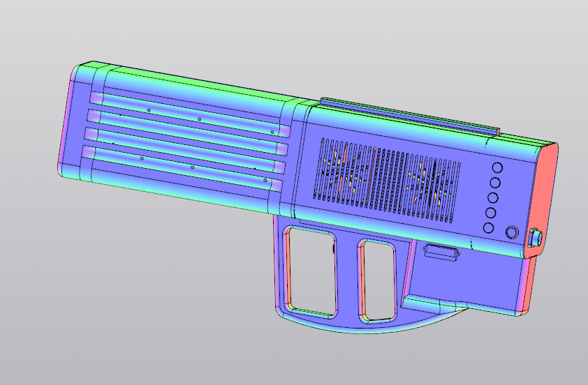
Task: Select the lowest groove on the barrel section
Action: point(182,169)
